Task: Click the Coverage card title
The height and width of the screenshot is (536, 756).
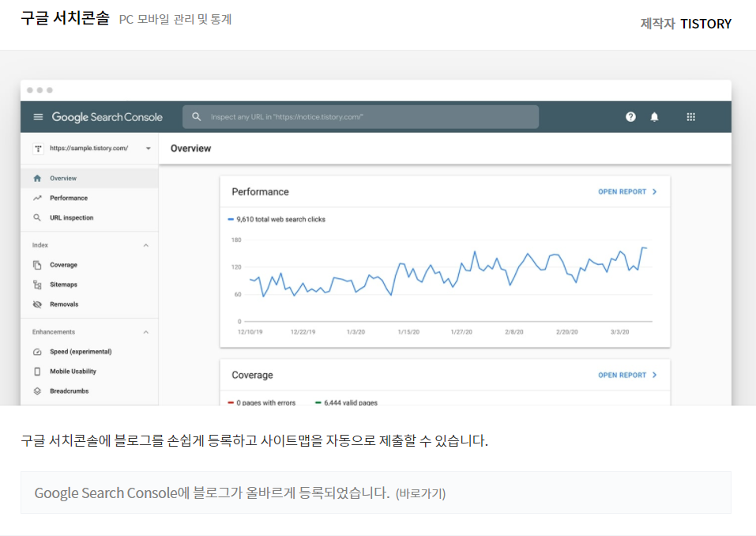Action: (252, 376)
